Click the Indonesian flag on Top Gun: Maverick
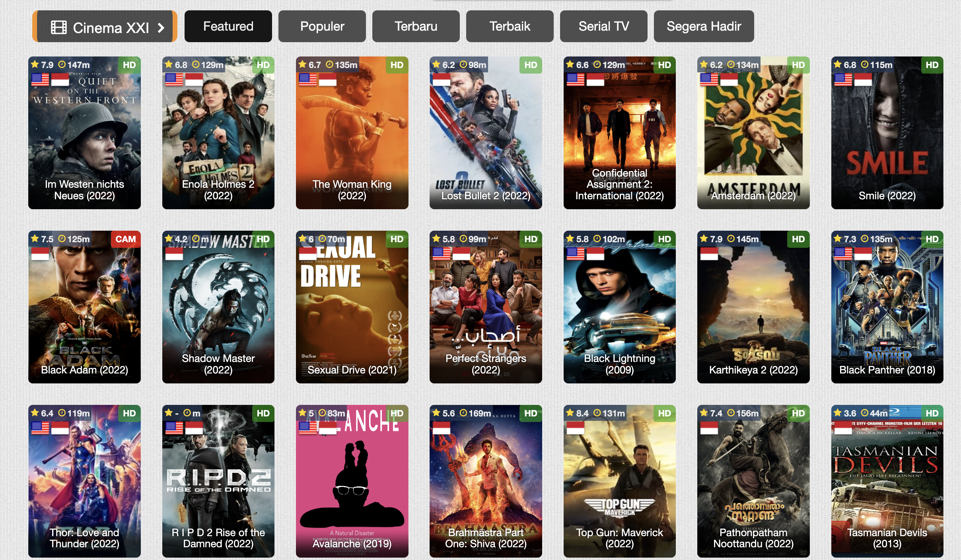The width and height of the screenshot is (961, 560). [576, 428]
